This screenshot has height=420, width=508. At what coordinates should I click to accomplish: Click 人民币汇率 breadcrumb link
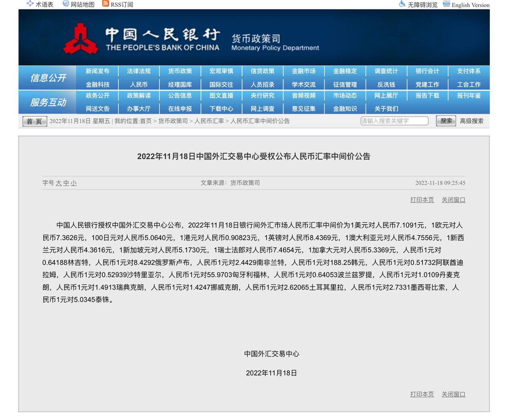pyautogui.click(x=209, y=121)
